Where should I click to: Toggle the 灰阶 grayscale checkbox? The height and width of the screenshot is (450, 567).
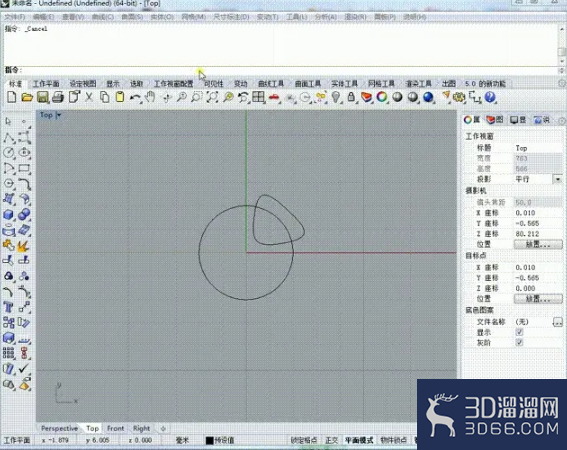[519, 342]
